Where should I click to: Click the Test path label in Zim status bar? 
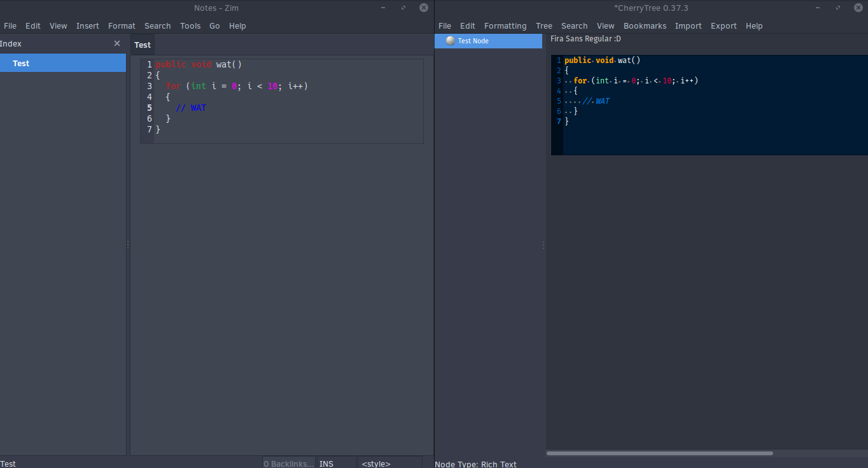(8, 464)
